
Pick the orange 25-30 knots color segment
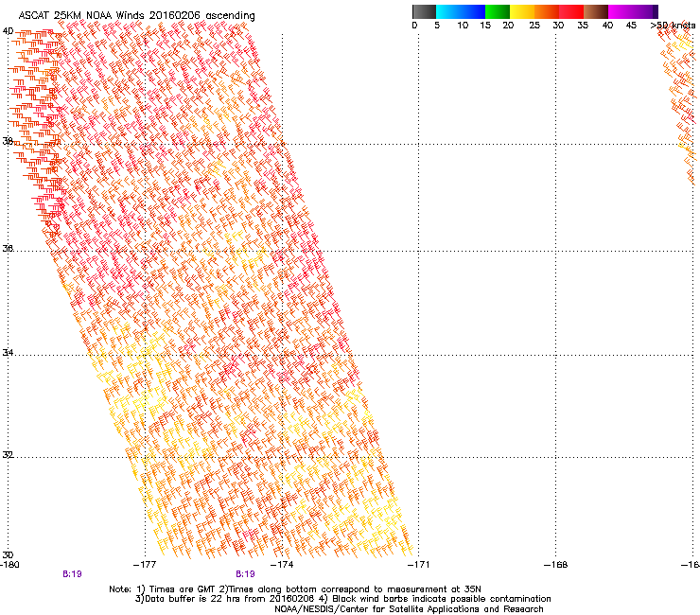tap(547, 11)
